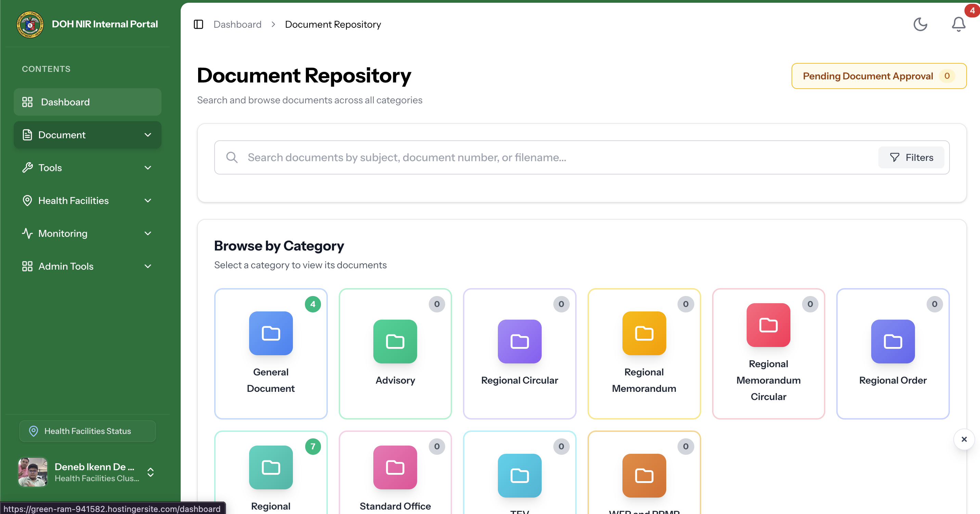980x514 pixels.
Task: Toggle the sidebar panel icon
Action: pyautogui.click(x=198, y=24)
